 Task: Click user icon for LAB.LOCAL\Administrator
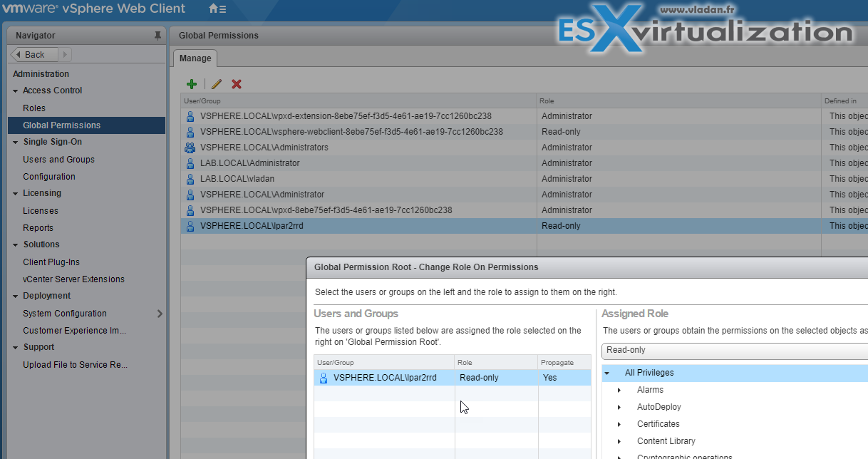[190, 163]
